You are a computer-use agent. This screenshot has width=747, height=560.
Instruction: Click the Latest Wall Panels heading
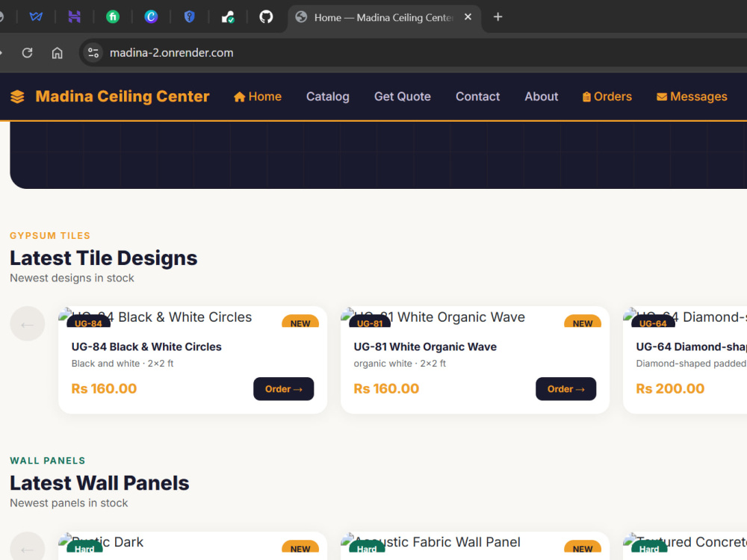pyautogui.click(x=99, y=483)
